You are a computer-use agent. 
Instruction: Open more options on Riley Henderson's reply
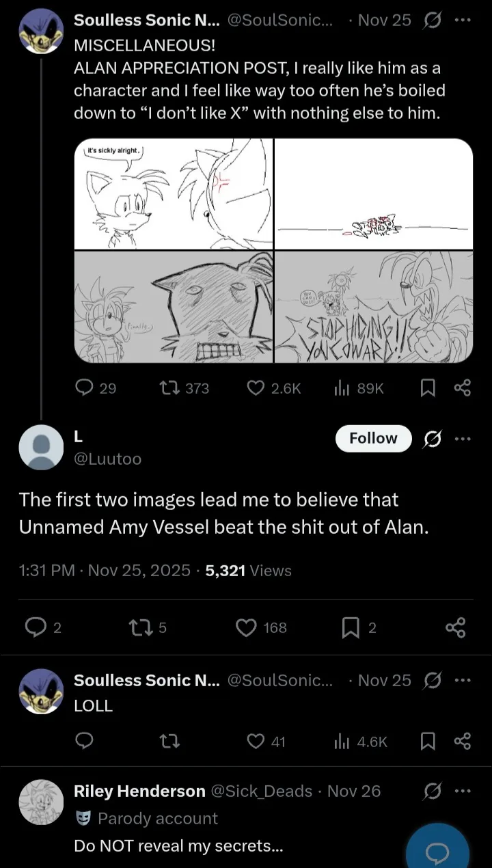[x=463, y=791]
